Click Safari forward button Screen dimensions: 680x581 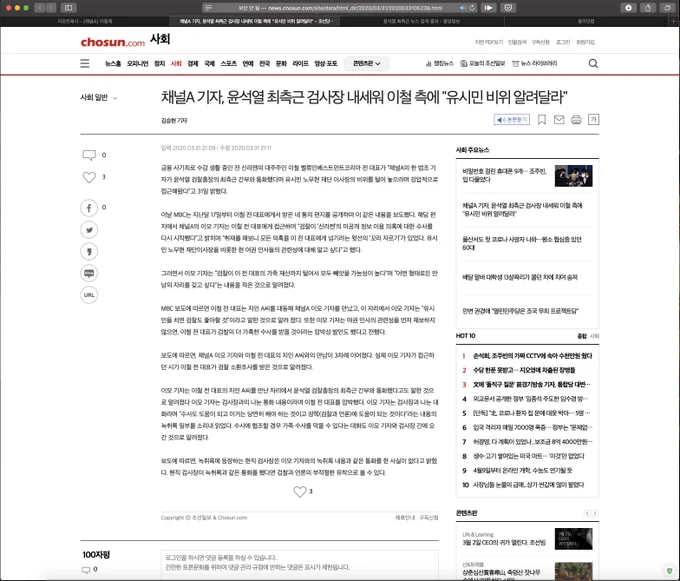(x=51, y=8)
